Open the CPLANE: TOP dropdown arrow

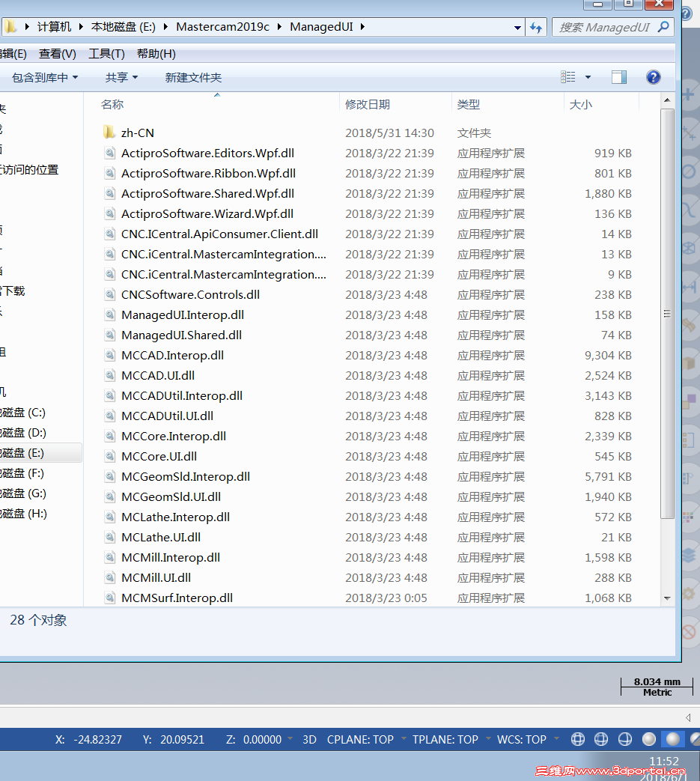(404, 738)
